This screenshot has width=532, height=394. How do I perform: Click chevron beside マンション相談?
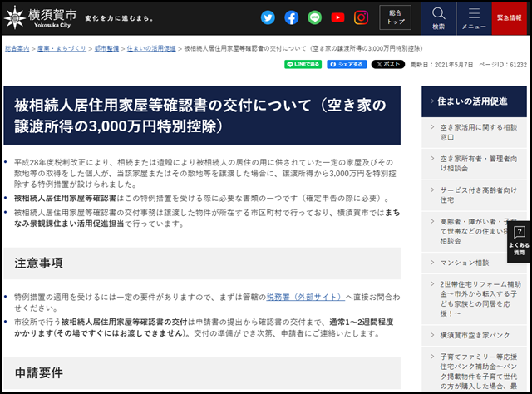point(432,263)
